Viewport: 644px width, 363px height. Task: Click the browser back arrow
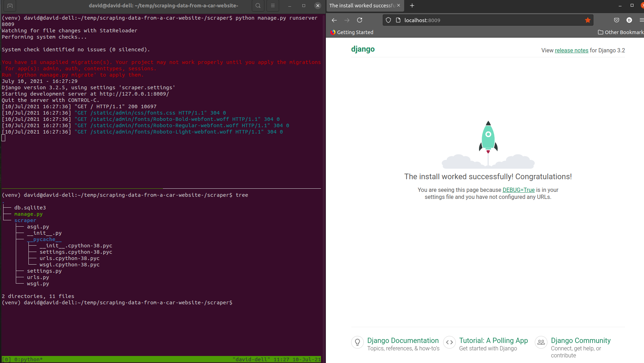click(334, 20)
